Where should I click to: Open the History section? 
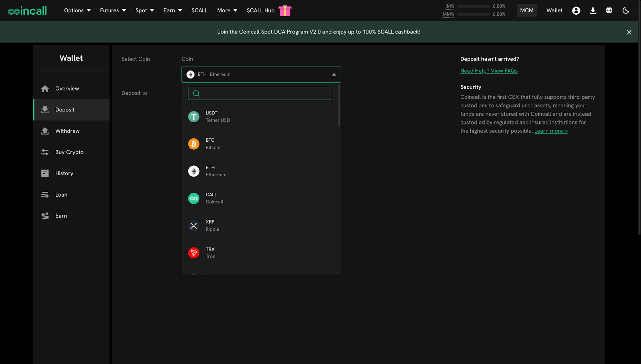coord(64,173)
